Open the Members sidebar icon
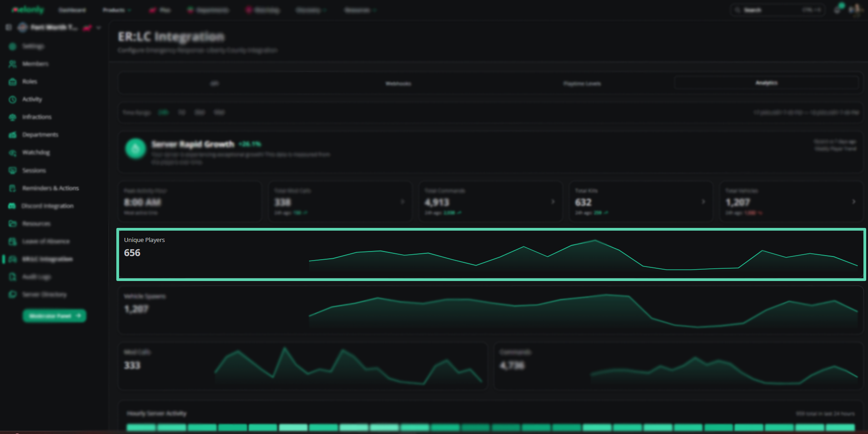Image resolution: width=868 pixels, height=434 pixels. click(x=13, y=64)
